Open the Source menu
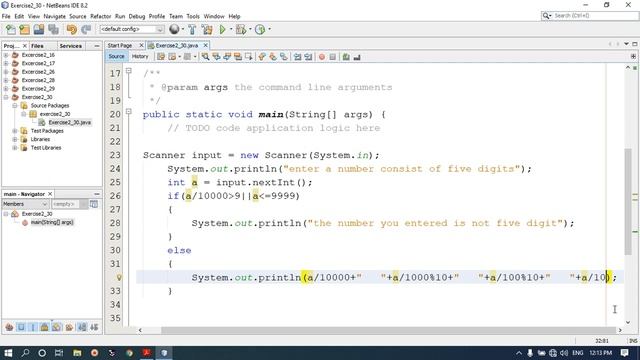The height and width of the screenshot is (360, 640). click(x=78, y=16)
